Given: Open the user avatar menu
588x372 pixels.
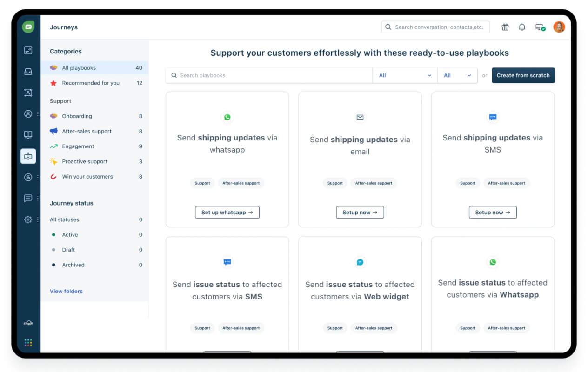Looking at the screenshot, I should 559,27.
